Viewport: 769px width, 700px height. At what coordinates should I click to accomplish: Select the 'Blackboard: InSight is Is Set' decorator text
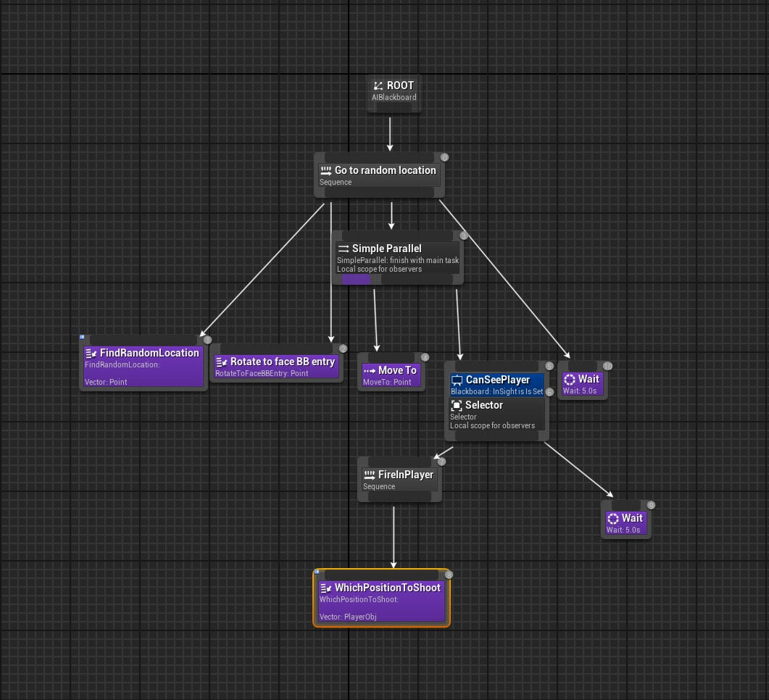pyautogui.click(x=496, y=391)
